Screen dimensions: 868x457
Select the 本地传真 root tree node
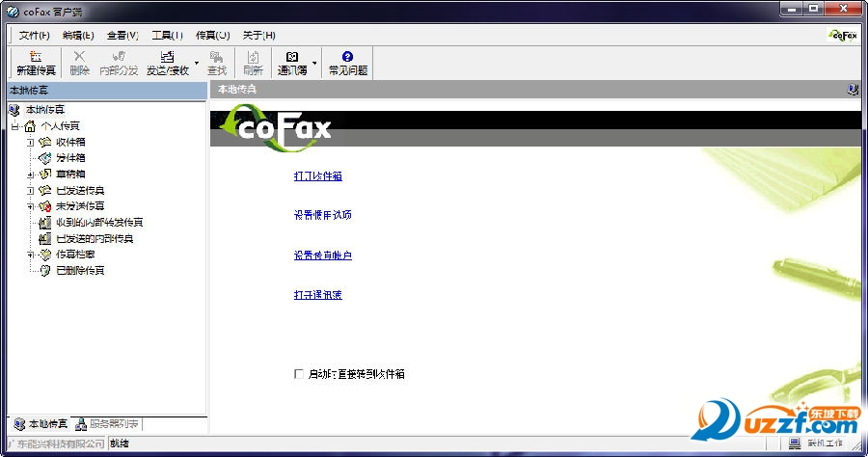[44, 110]
